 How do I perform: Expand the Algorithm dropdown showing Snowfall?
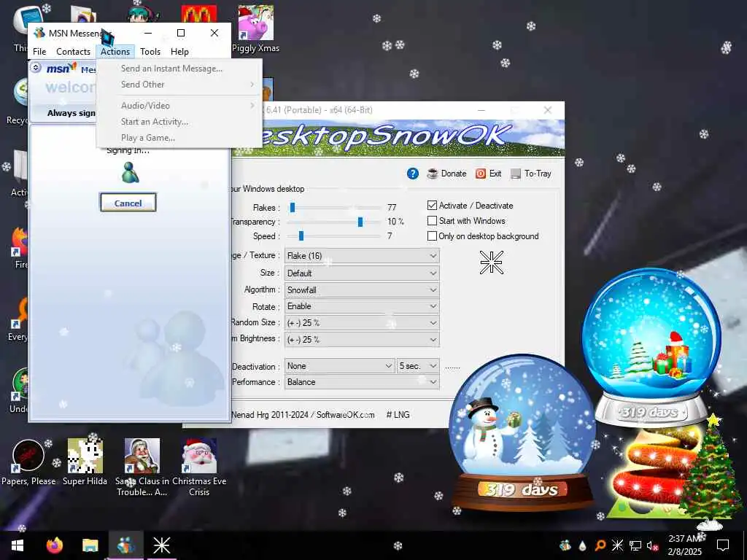coord(362,289)
